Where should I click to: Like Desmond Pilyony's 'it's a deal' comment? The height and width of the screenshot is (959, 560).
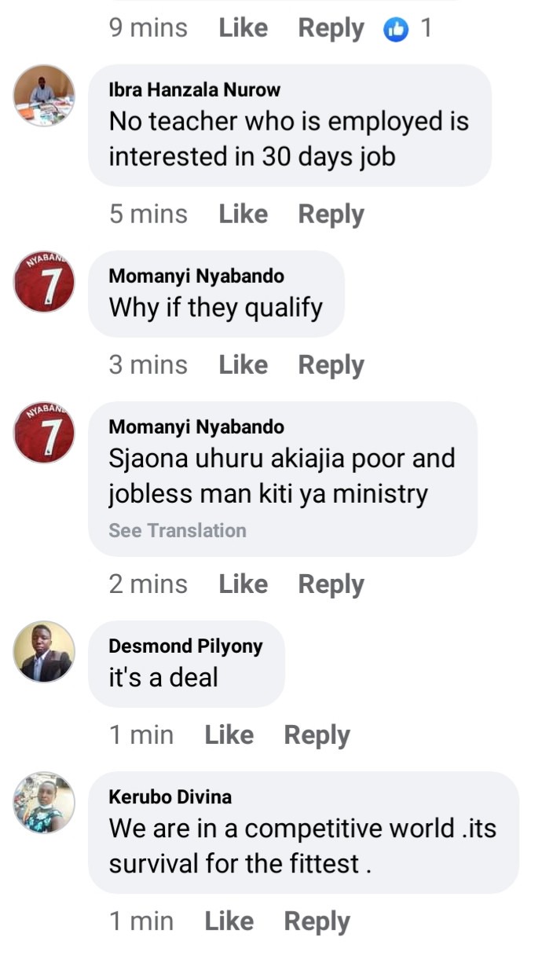pos(229,735)
